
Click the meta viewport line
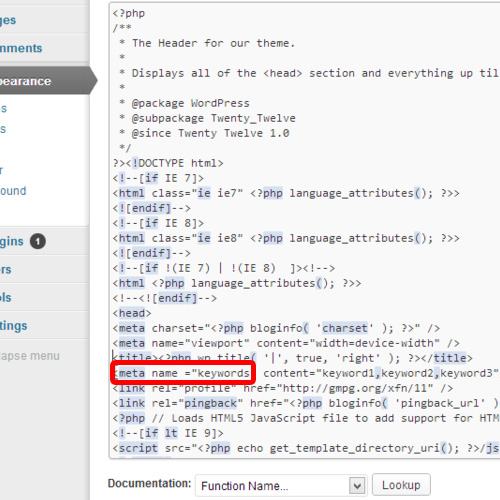tap(286, 343)
